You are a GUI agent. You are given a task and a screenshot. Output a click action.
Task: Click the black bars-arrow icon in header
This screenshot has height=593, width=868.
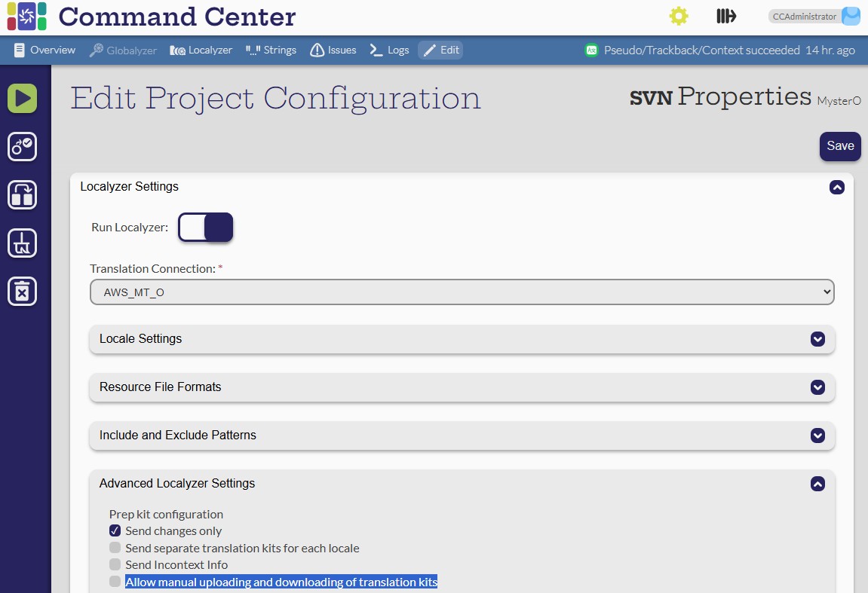(x=725, y=17)
